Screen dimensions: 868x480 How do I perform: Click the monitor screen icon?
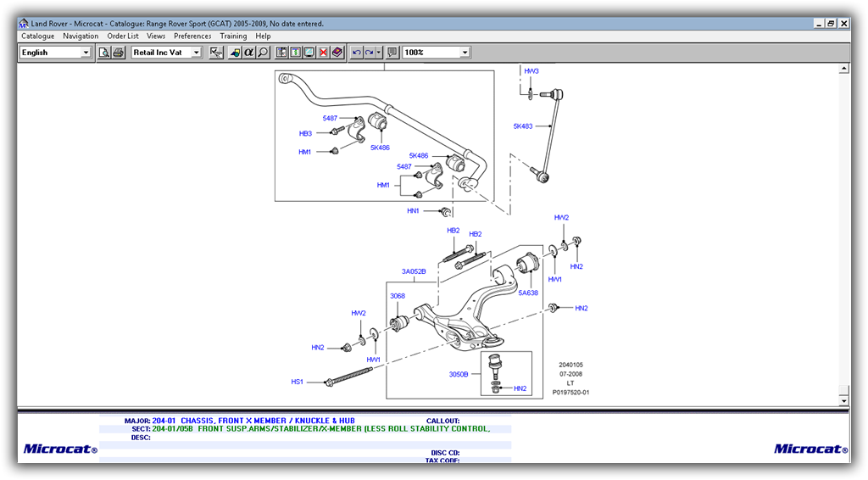[x=309, y=52]
